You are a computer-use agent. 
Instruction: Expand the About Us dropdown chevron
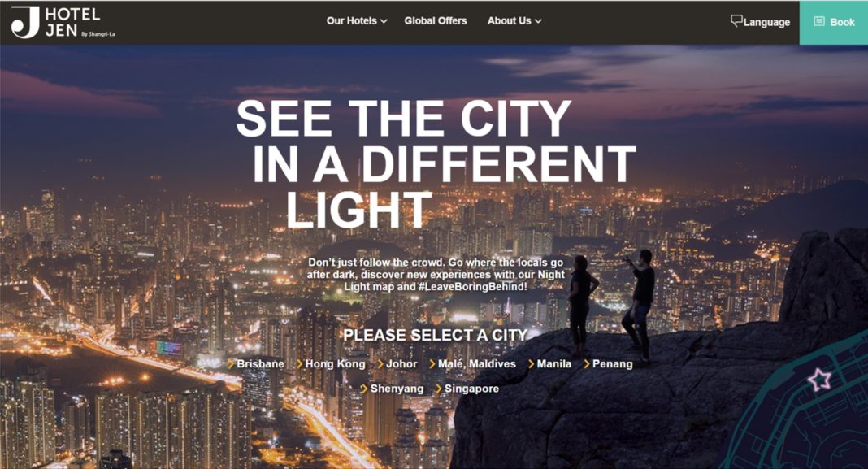538,21
